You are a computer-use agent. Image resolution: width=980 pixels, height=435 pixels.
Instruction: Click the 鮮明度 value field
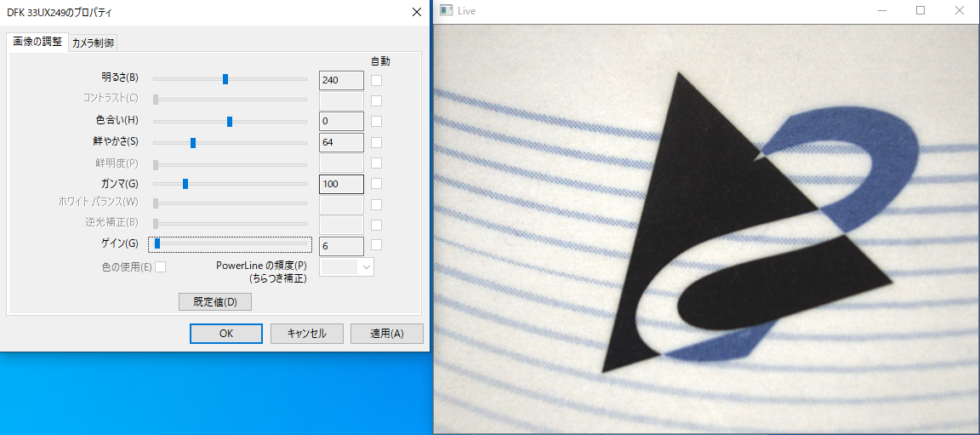click(x=342, y=163)
